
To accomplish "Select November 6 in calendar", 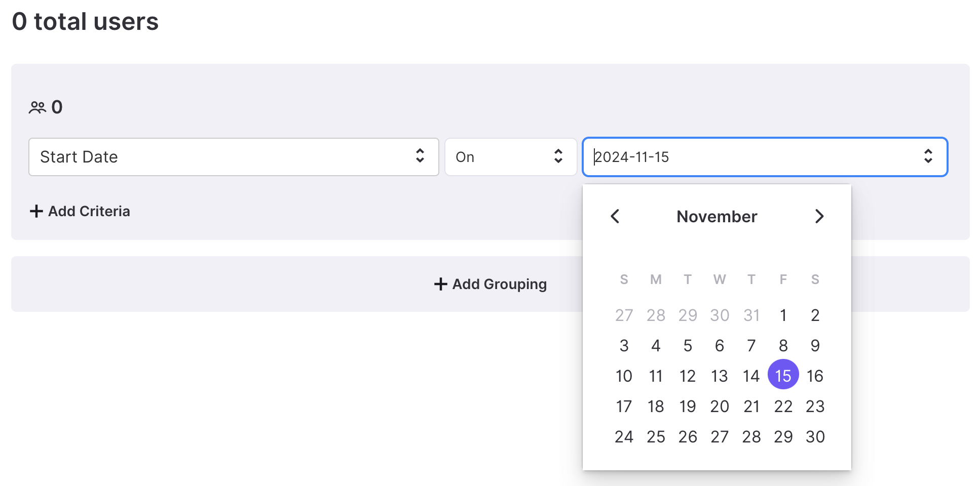I will pyautogui.click(x=720, y=346).
